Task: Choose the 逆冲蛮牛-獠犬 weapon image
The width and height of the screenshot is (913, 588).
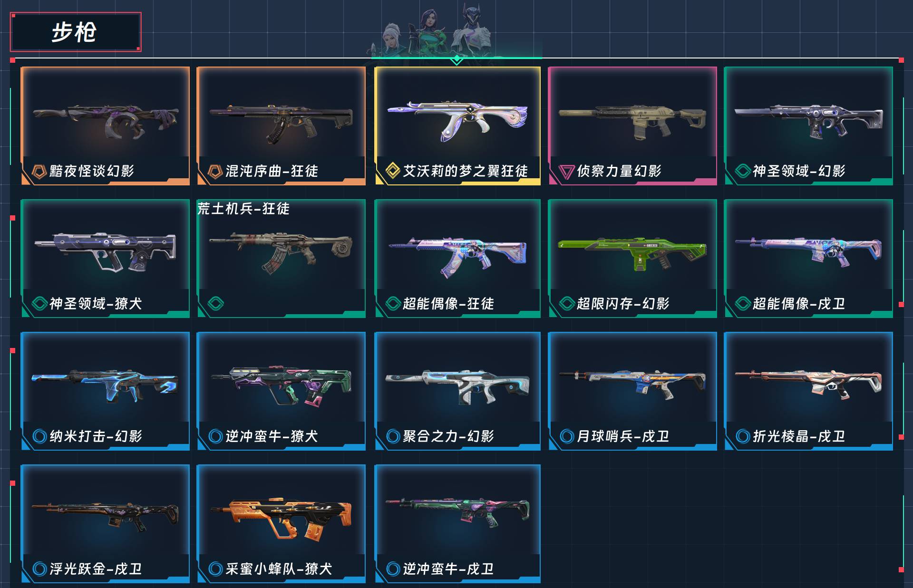Action: point(281,386)
